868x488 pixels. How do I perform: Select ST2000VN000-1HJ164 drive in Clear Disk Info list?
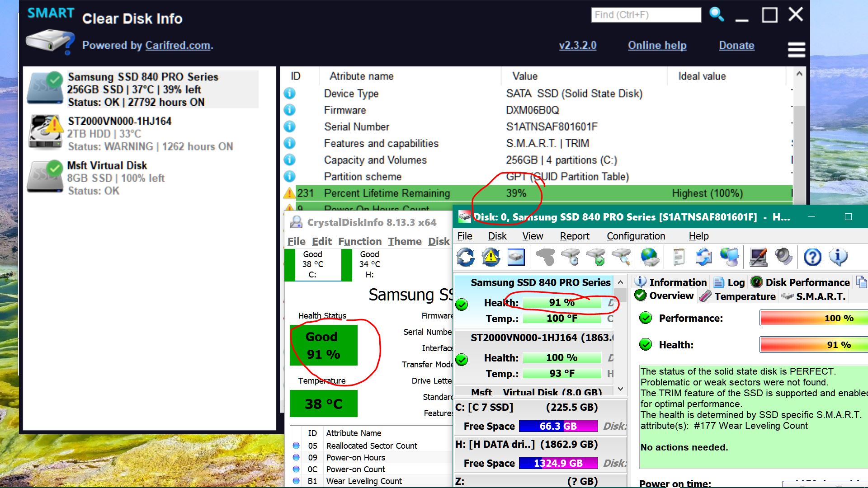tap(142, 134)
